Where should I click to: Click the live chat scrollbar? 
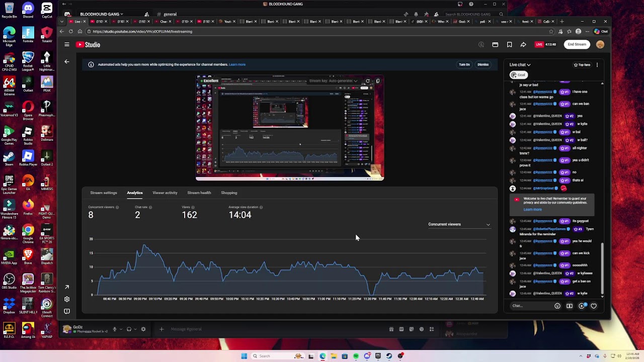(602, 269)
